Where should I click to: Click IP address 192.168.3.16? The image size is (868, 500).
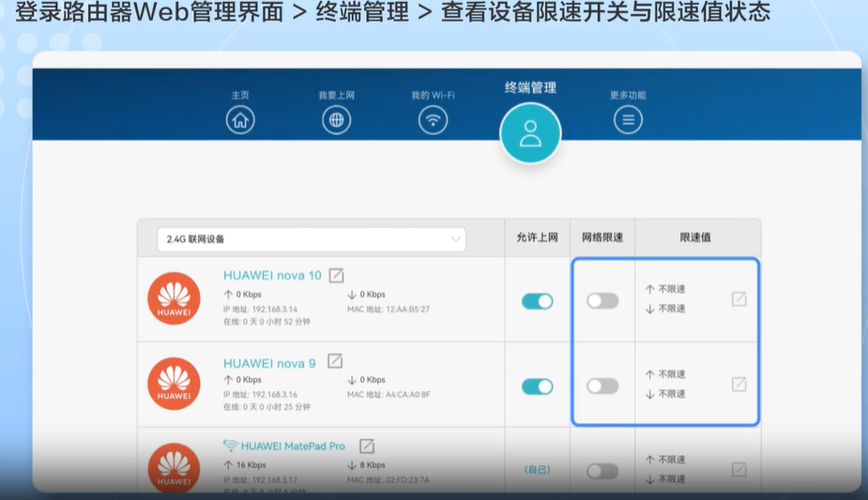(x=260, y=394)
